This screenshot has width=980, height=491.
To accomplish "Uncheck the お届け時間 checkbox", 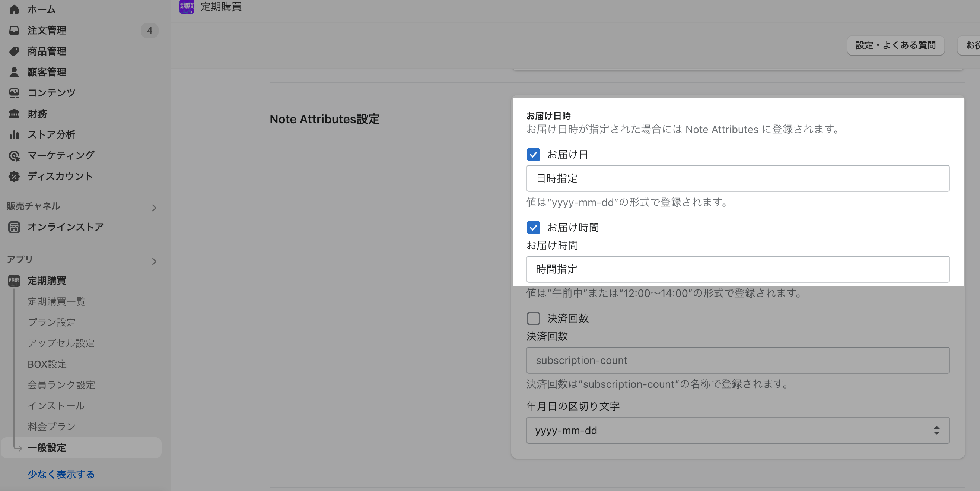I will 533,228.
